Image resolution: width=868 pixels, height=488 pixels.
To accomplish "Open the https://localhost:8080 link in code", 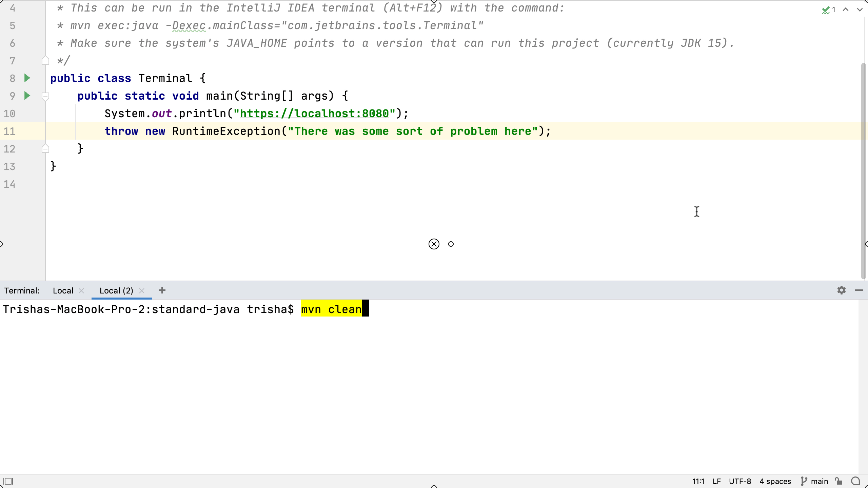I will pos(314,114).
